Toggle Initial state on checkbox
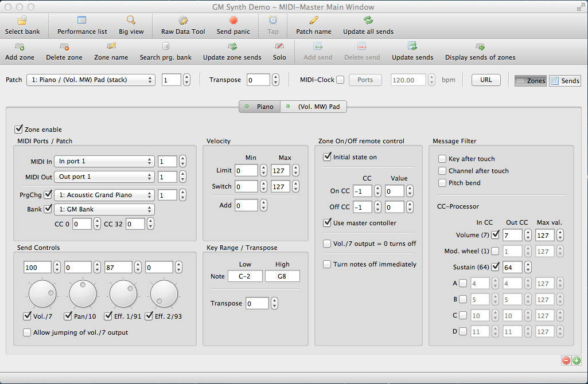This screenshot has width=588, height=384. 327,156
